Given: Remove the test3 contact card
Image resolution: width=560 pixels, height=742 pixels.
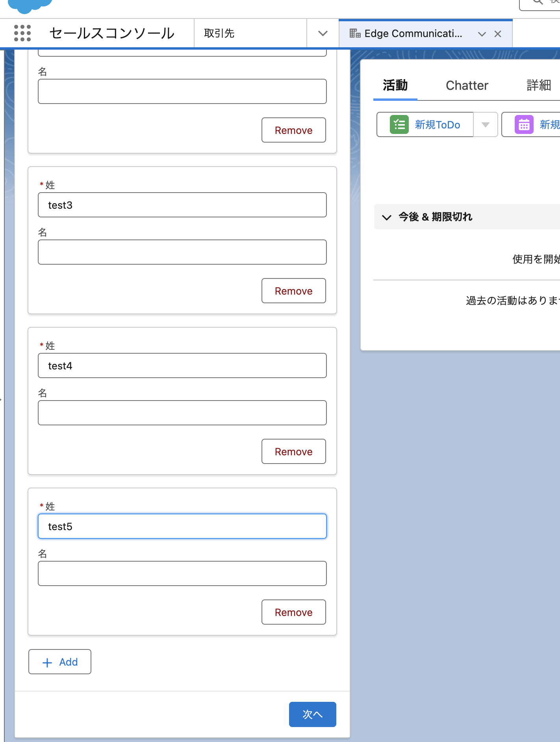Looking at the screenshot, I should pos(294,291).
